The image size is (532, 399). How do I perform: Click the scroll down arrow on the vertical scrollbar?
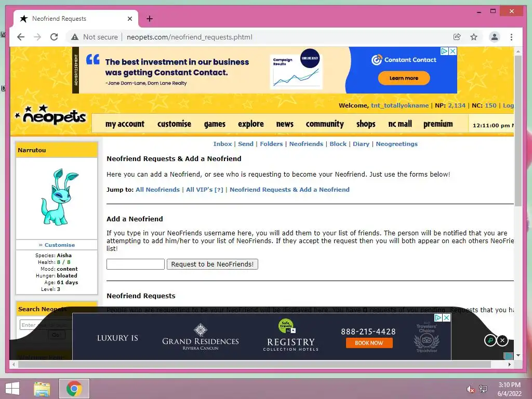click(x=518, y=355)
